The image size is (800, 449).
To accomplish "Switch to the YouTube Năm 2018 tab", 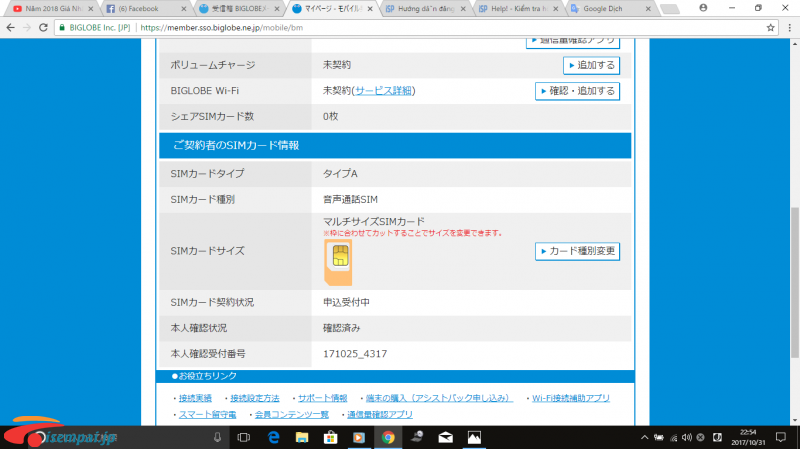I will point(49,9).
